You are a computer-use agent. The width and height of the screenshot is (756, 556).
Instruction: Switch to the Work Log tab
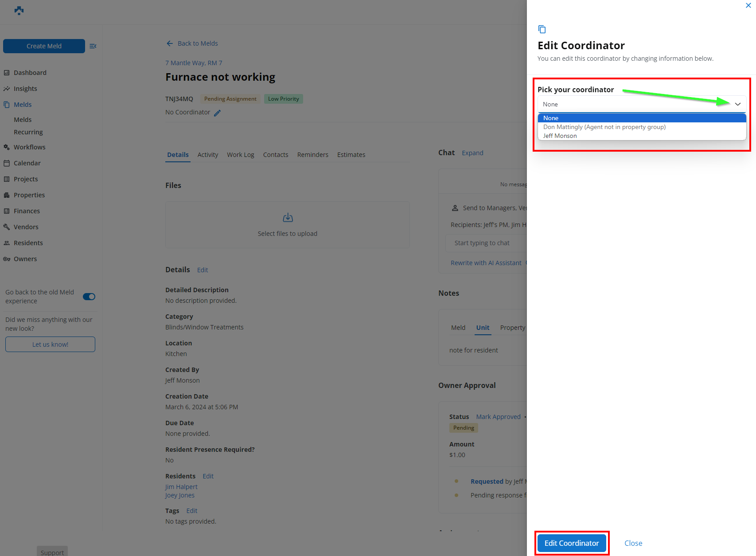click(x=240, y=155)
